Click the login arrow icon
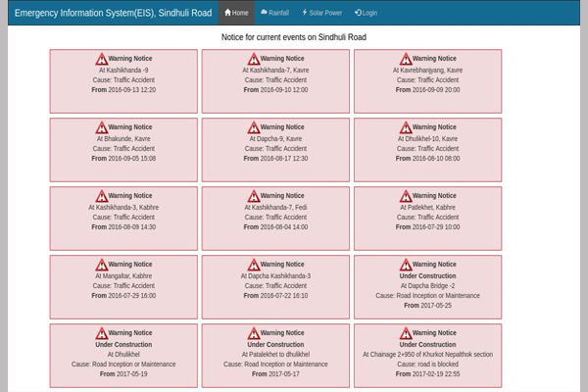Image resolution: width=588 pixels, height=392 pixels. 358,13
